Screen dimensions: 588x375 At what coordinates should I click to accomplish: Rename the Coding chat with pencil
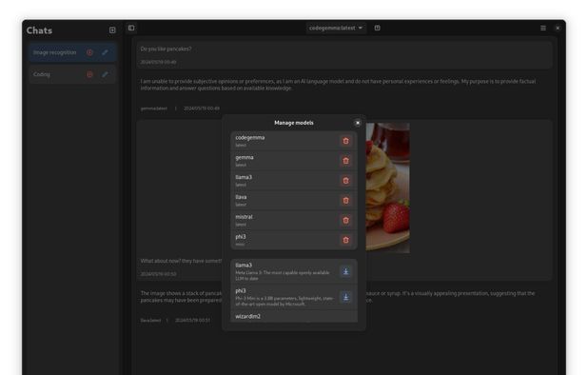pos(105,74)
